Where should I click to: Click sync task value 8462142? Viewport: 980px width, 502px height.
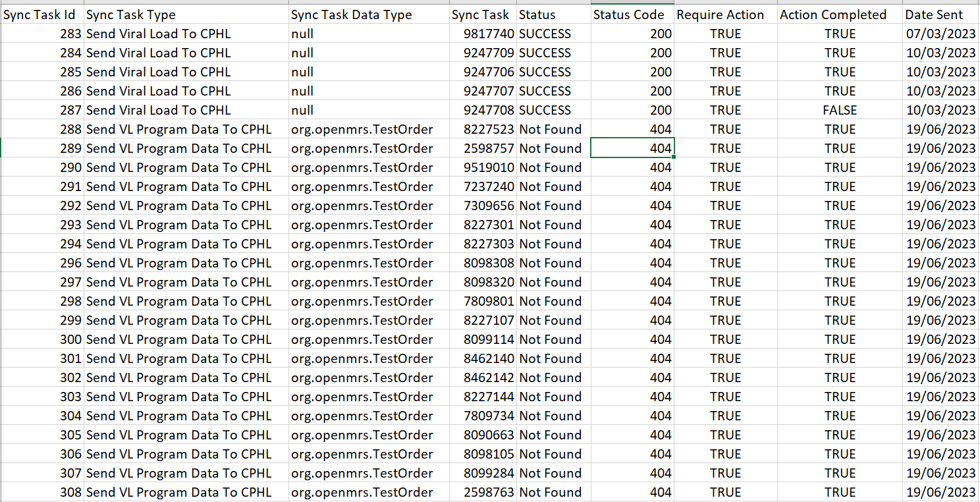483,377
